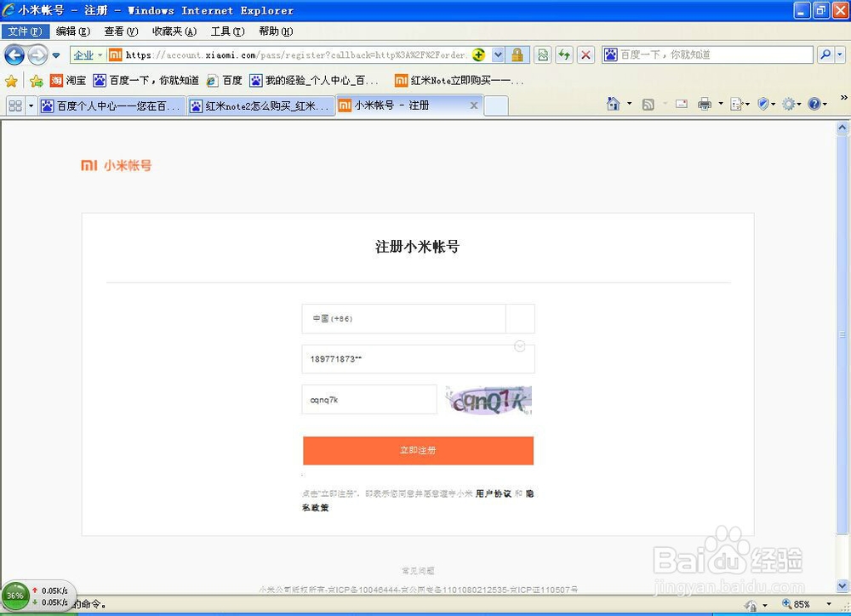The height and width of the screenshot is (616, 851).
Task: Close the 小米帐号 - 注册 tab
Action: tap(474, 106)
